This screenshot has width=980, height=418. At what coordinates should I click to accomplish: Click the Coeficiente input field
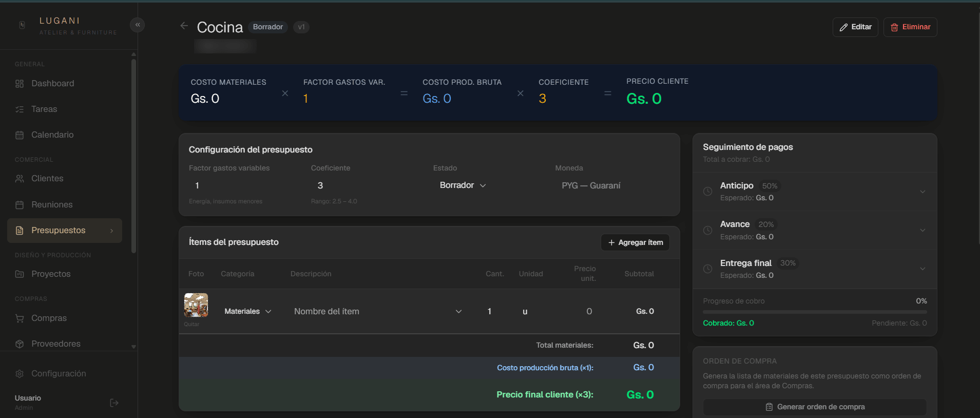(367, 186)
